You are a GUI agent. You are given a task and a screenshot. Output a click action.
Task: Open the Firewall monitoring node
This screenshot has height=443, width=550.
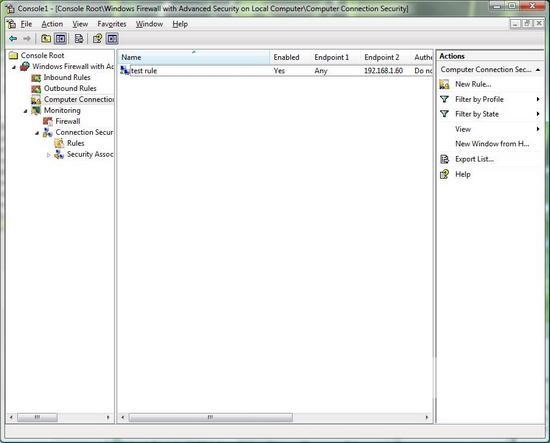68,121
